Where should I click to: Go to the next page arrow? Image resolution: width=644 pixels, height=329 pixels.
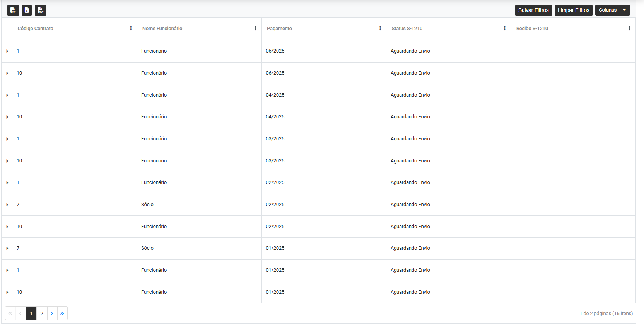click(52, 313)
